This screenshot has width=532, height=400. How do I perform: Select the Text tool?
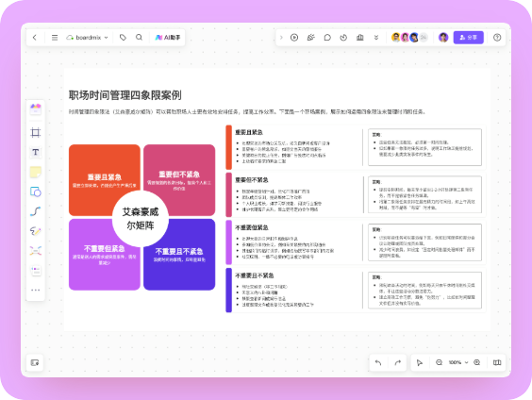coord(36,152)
